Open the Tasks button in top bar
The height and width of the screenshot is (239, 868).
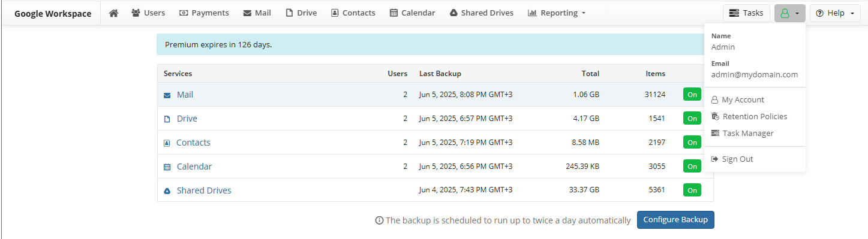pos(746,13)
